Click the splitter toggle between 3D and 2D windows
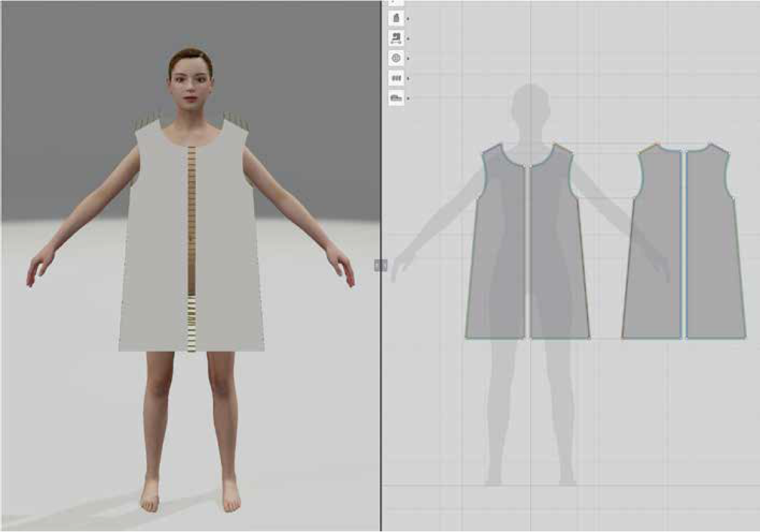760x532 pixels. pos(380,265)
